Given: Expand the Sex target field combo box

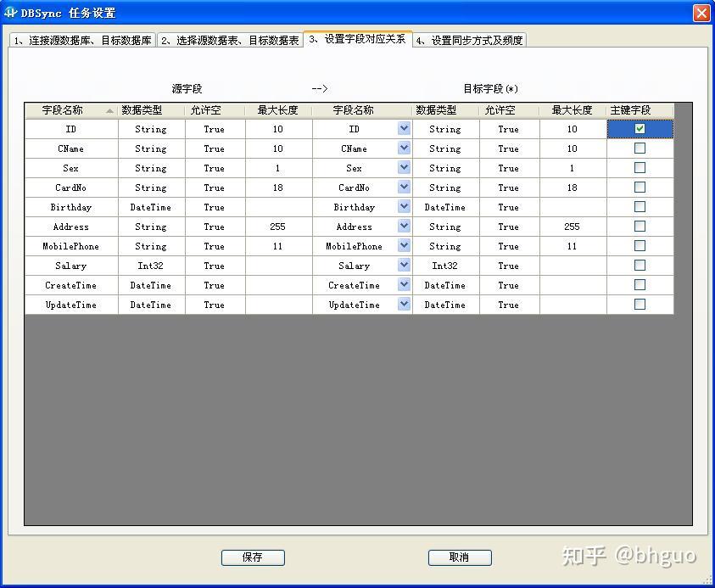Looking at the screenshot, I should 402,168.
